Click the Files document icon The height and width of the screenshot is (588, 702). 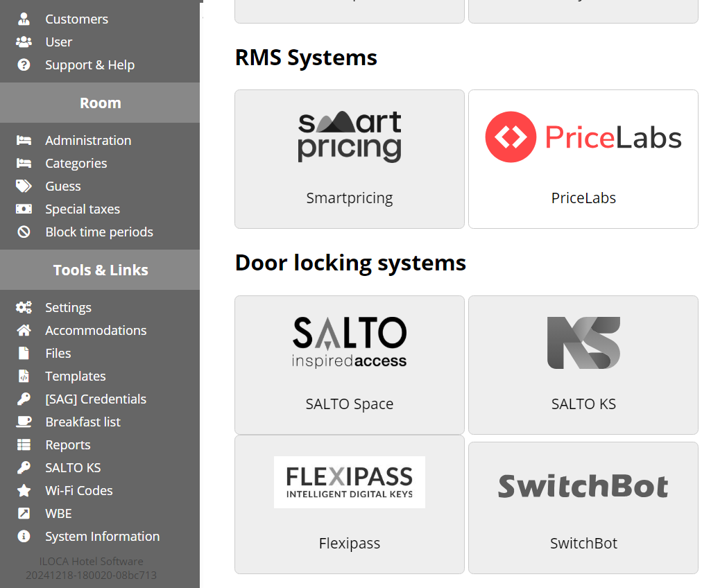click(x=24, y=353)
